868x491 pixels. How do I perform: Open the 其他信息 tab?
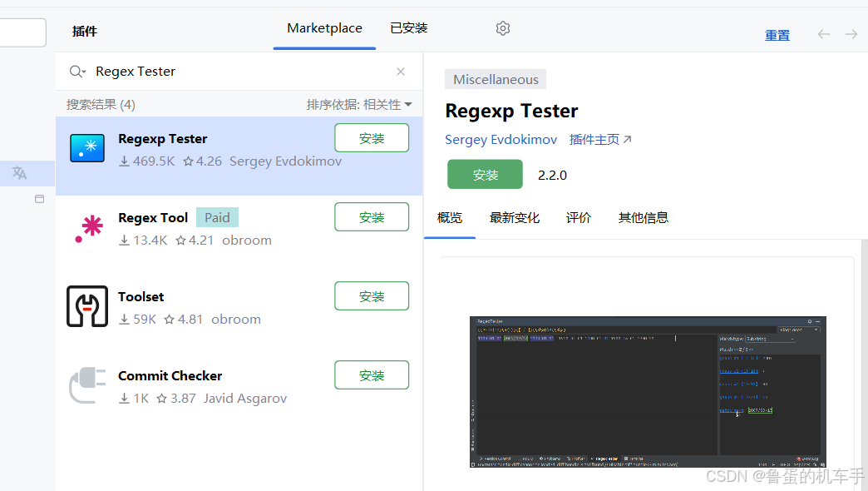pyautogui.click(x=644, y=218)
